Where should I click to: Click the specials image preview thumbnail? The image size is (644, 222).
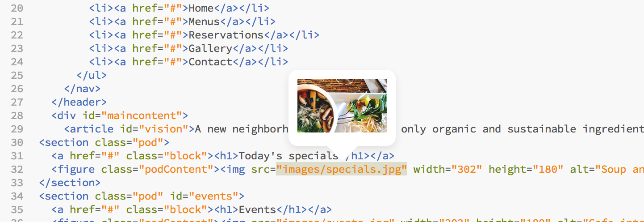click(x=342, y=106)
